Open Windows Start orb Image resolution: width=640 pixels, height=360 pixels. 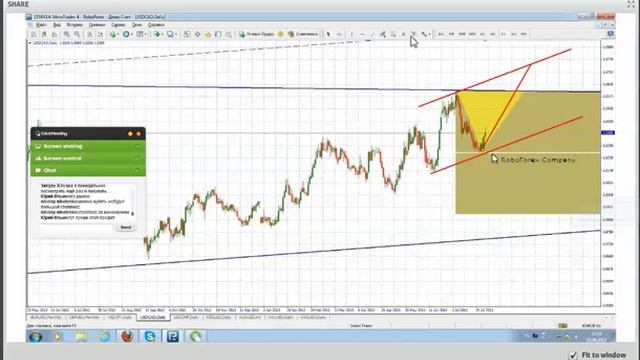(x=36, y=337)
